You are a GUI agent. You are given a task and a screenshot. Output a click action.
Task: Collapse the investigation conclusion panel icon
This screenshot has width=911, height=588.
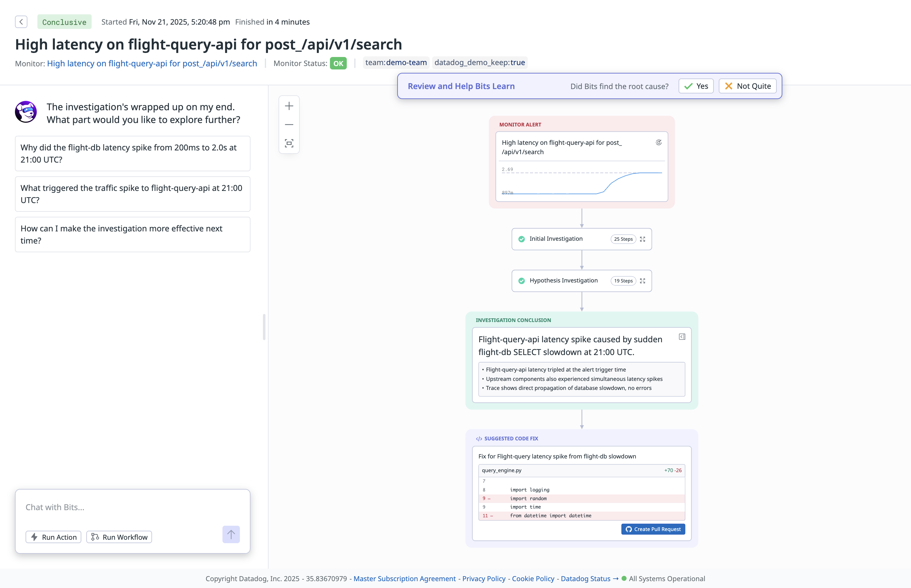(682, 337)
